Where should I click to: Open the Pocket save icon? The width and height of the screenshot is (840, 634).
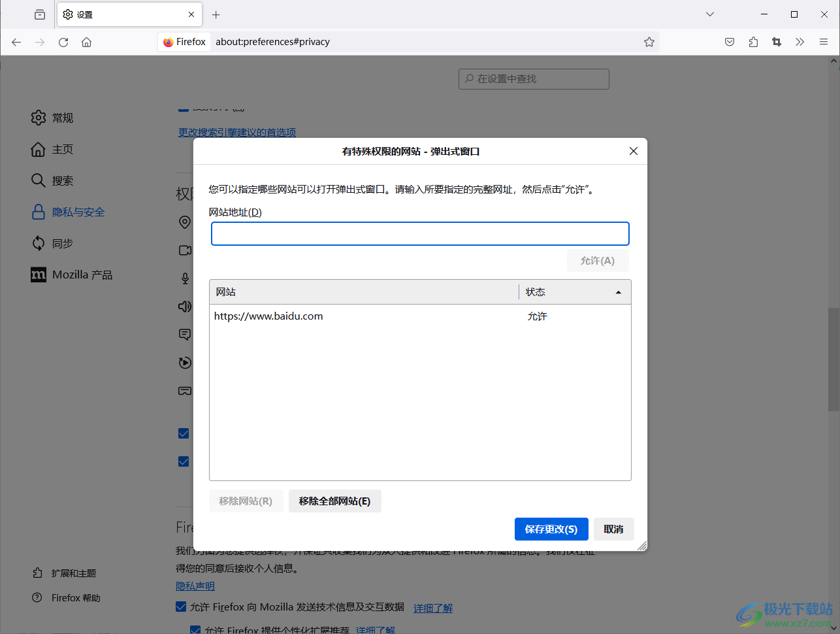click(x=730, y=42)
